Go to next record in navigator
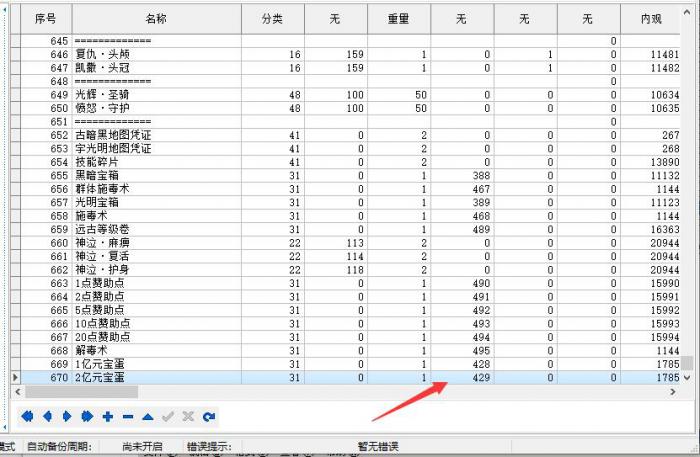 67,416
